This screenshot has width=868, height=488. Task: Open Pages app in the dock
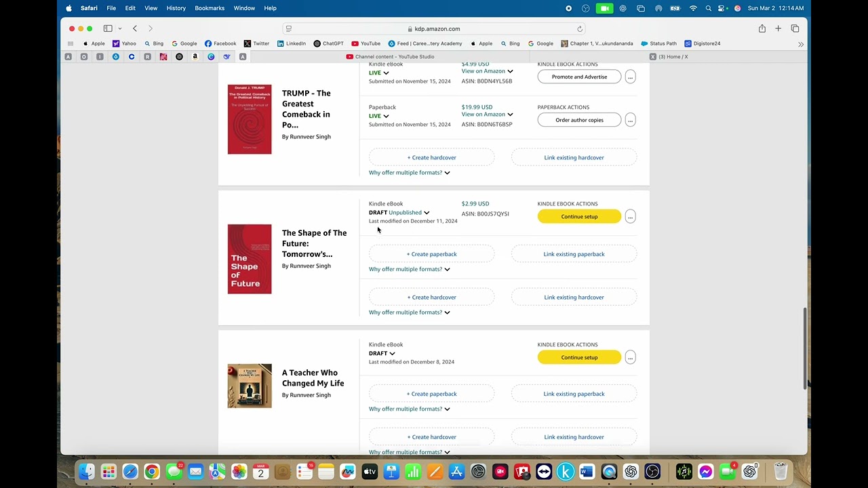point(435,472)
